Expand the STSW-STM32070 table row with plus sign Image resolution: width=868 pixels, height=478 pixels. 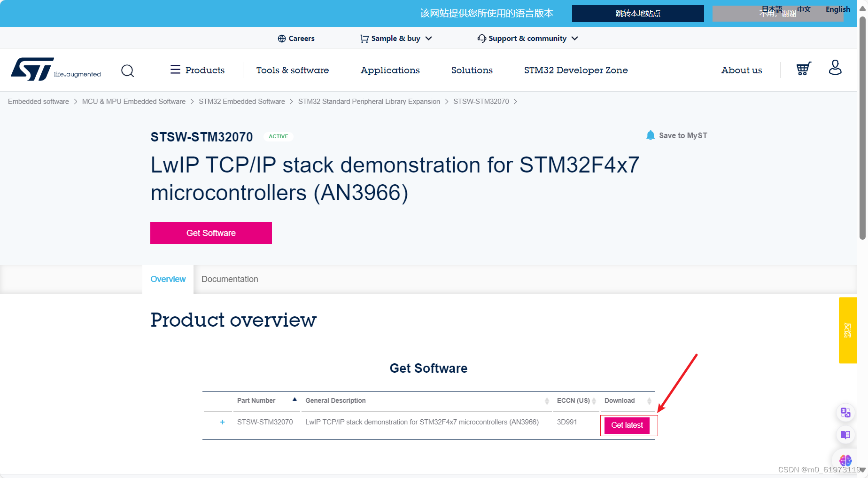click(x=222, y=422)
